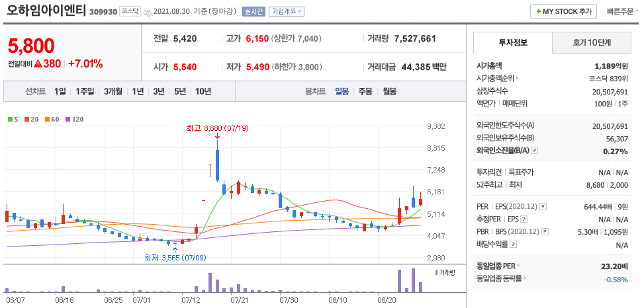
Task: Click the 07/21 date label on chart axis
Action: coord(239,300)
